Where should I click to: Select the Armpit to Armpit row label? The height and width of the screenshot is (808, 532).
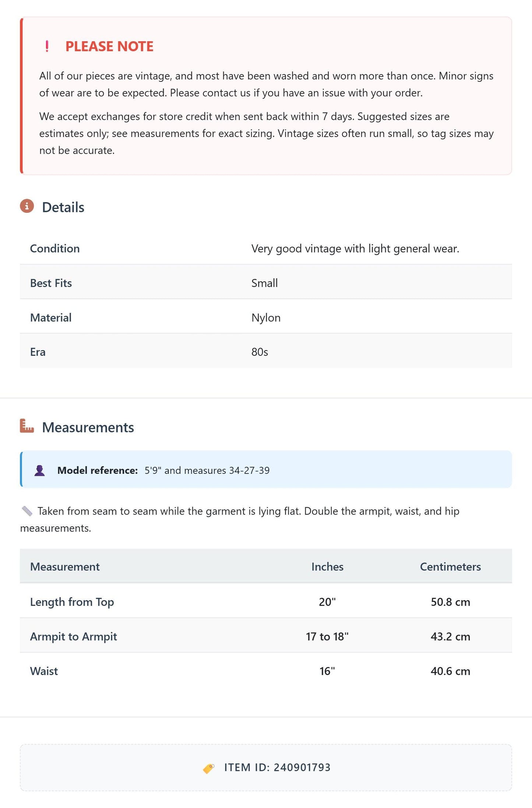74,636
